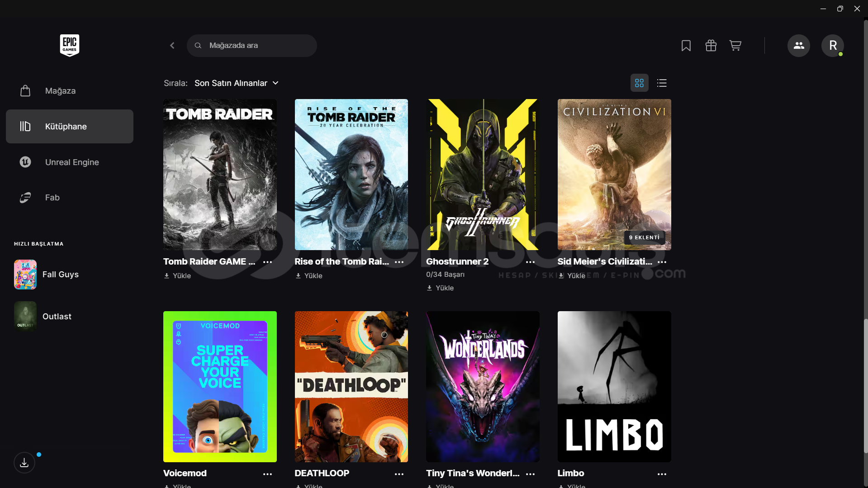Open options for Rise of the Tomb Raider

(x=399, y=262)
